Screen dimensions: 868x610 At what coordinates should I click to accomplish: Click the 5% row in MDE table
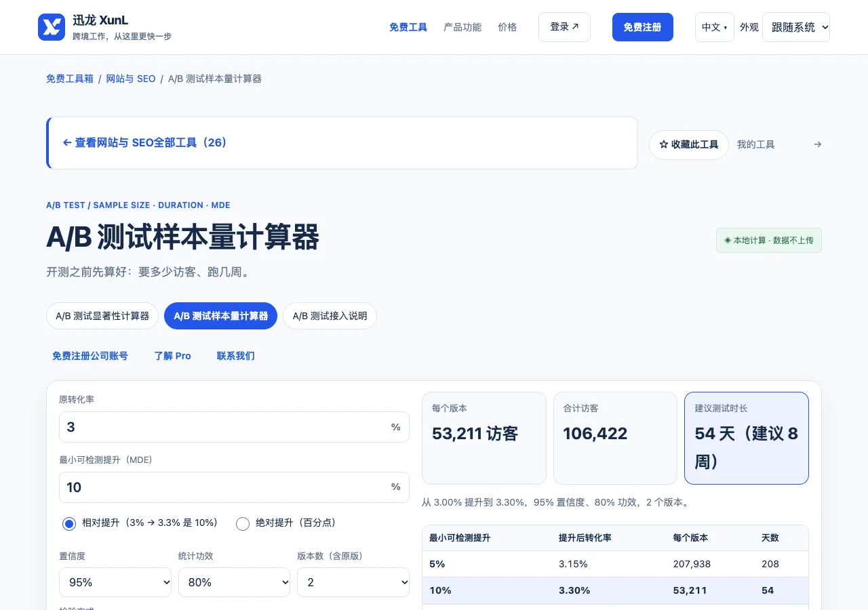615,564
